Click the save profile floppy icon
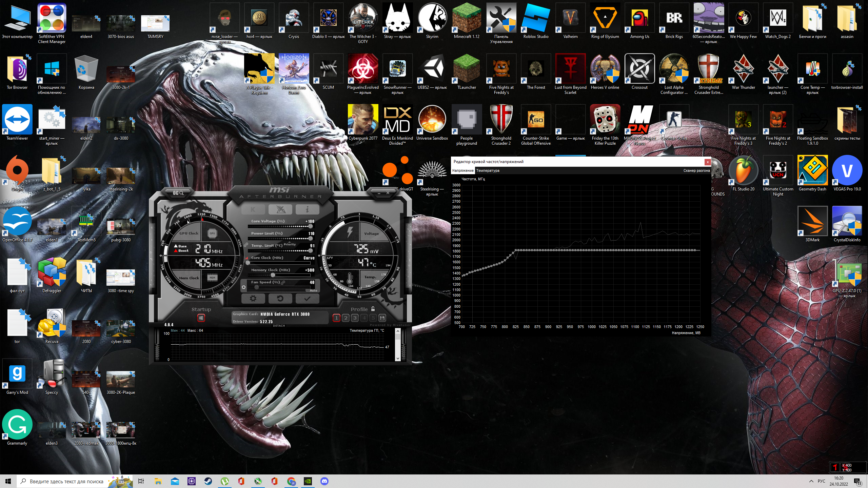Image resolution: width=868 pixels, height=488 pixels. (382, 318)
